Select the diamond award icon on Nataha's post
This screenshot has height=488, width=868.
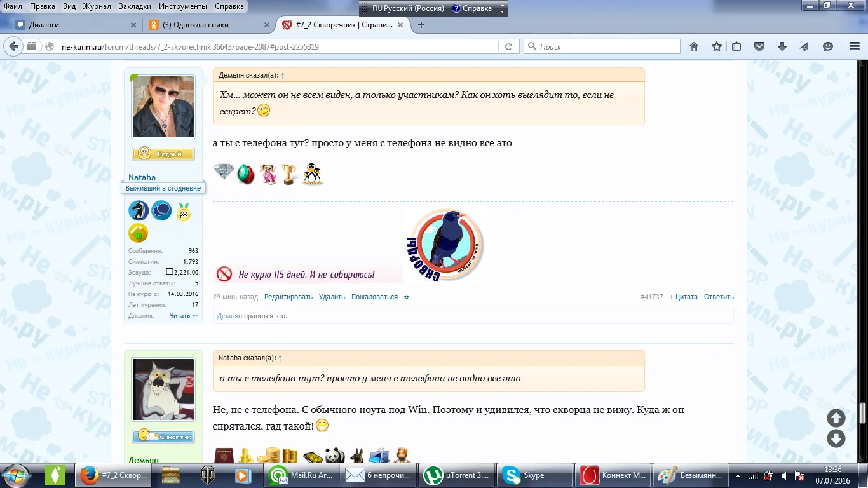[x=223, y=173]
